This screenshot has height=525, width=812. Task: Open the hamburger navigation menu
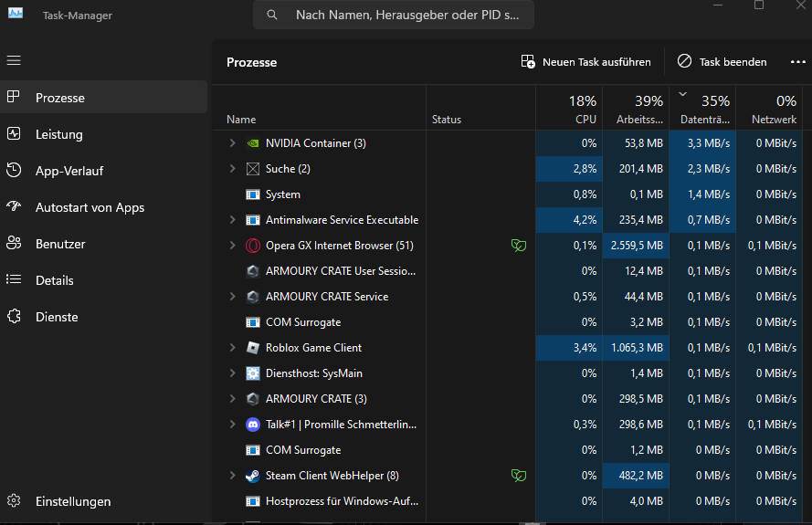[x=14, y=60]
